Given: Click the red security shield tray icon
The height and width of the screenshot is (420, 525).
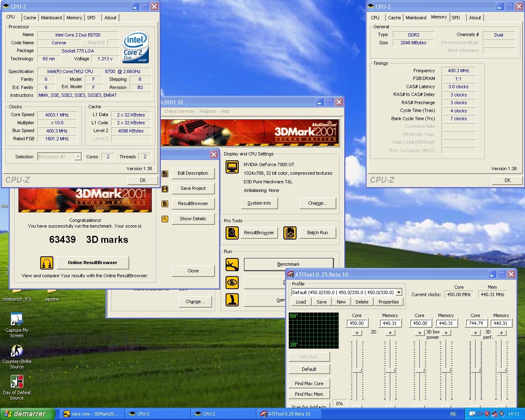Looking at the screenshot, I should [487, 414].
